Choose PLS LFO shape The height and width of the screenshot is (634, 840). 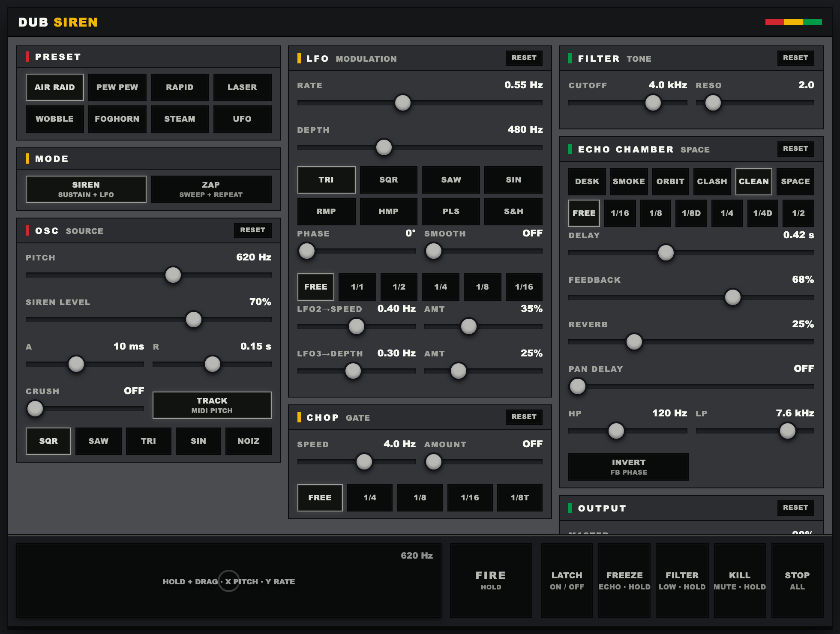(451, 212)
